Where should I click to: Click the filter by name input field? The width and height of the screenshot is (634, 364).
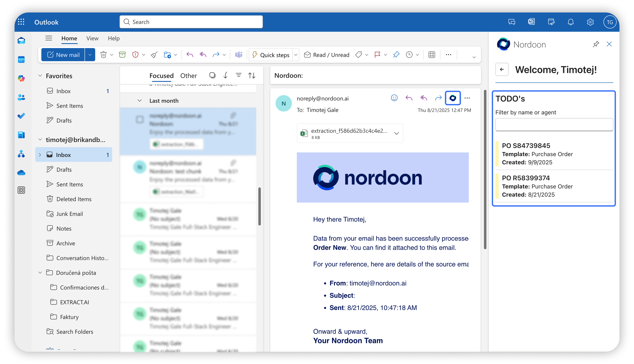[x=554, y=124]
